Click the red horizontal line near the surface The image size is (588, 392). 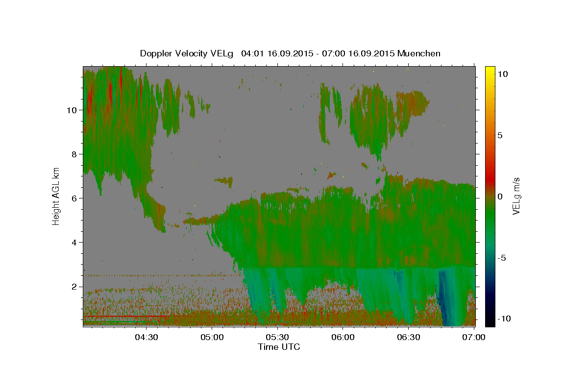click(x=125, y=317)
